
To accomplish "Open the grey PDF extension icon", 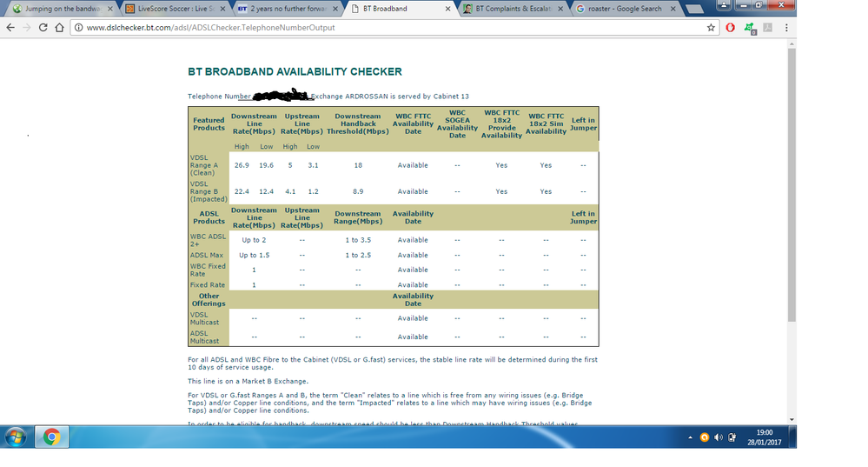I will pyautogui.click(x=767, y=27).
